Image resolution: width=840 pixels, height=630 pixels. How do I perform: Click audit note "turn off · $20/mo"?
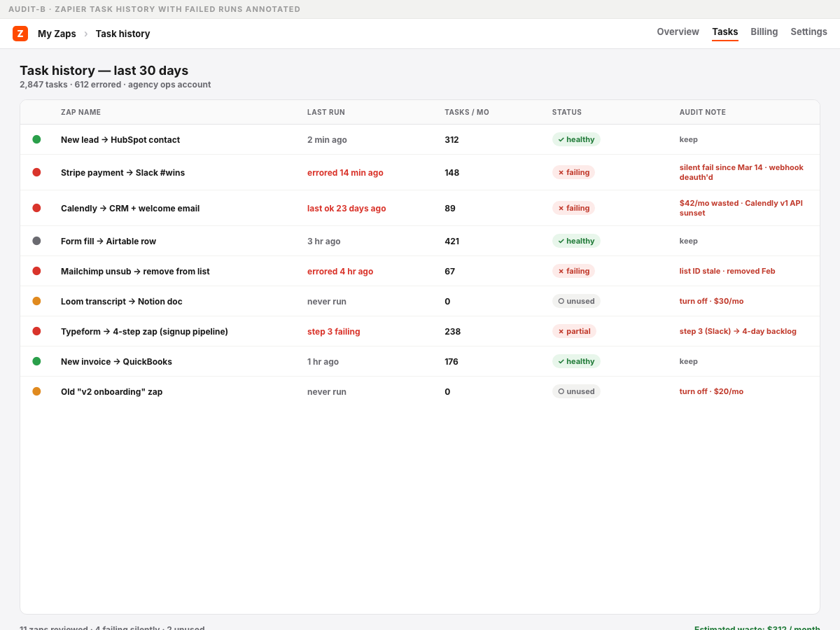point(711,391)
